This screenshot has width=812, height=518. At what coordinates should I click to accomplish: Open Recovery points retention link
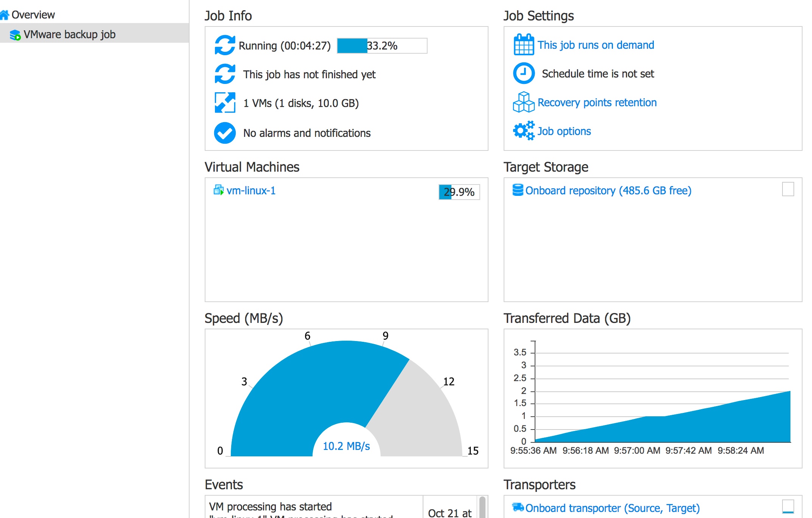pos(597,102)
